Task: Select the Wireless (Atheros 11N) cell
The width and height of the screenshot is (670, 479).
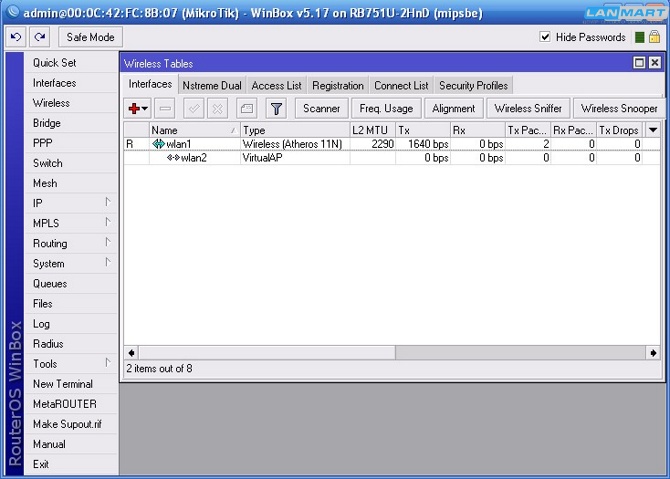Action: 295,144
